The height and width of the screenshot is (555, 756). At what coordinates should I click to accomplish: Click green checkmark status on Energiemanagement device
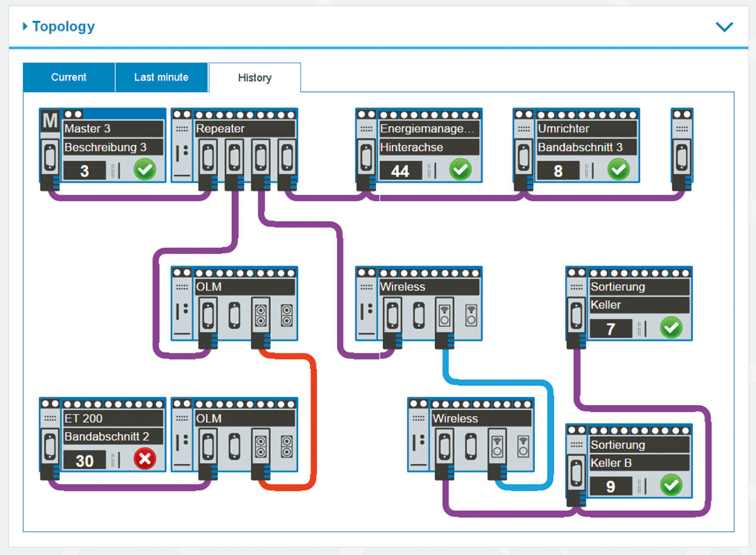click(460, 169)
